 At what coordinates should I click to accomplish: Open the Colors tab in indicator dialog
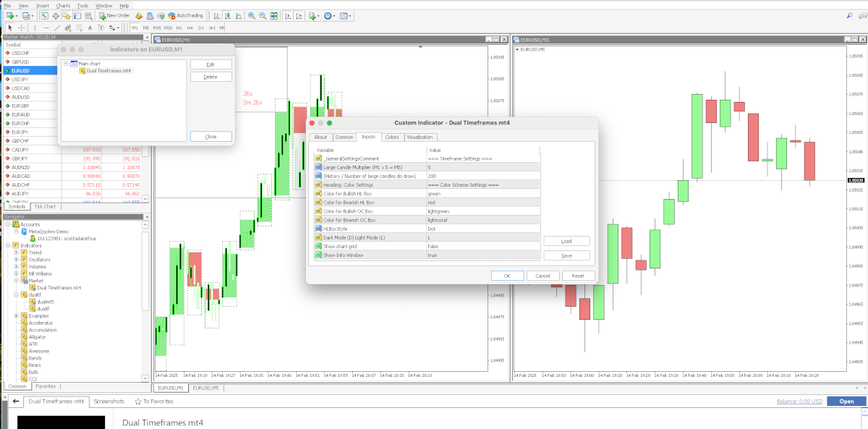coord(391,137)
